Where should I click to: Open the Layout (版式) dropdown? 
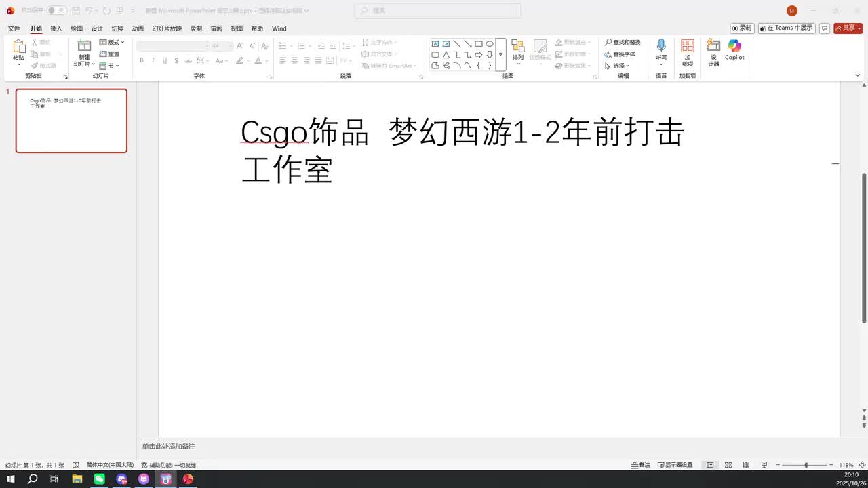tap(112, 43)
